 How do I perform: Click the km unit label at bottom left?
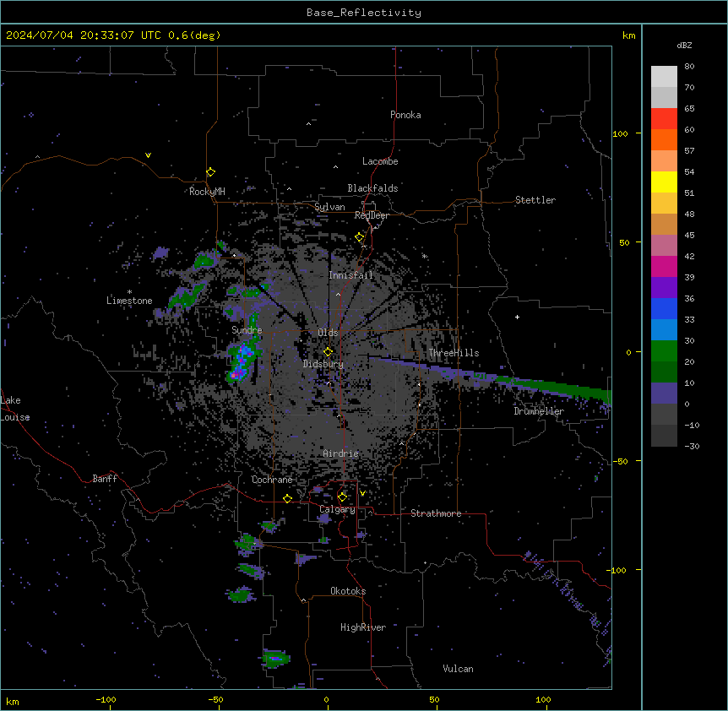tap(13, 702)
